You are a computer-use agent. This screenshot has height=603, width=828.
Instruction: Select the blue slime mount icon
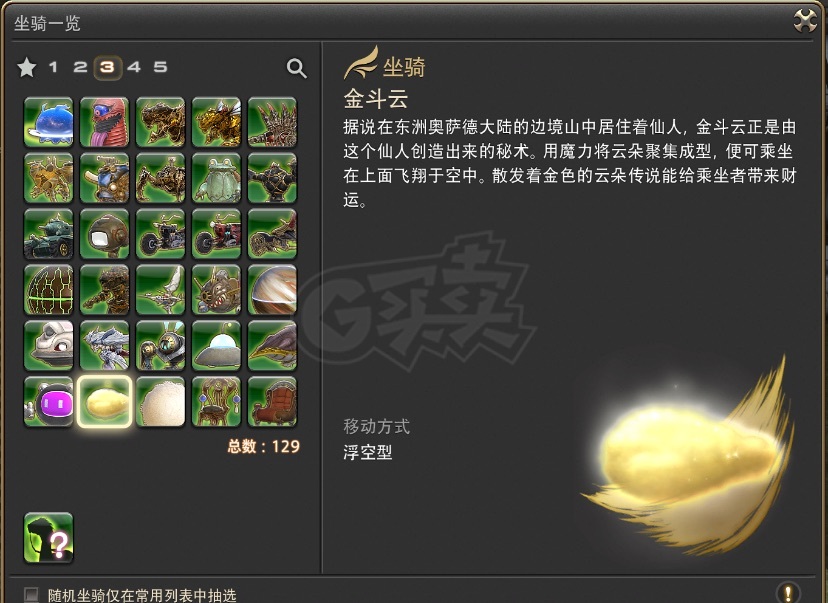(49, 123)
